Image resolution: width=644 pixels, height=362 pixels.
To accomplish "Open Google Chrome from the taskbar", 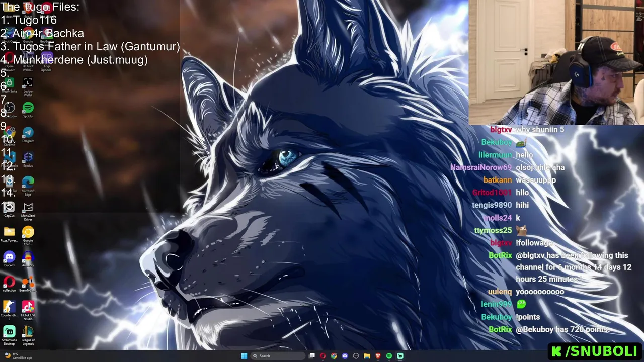I will (x=334, y=356).
